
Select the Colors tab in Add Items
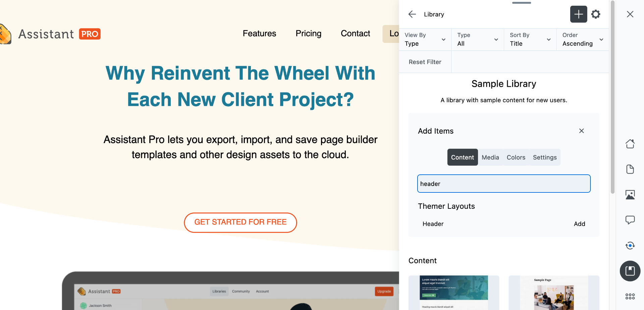click(516, 157)
